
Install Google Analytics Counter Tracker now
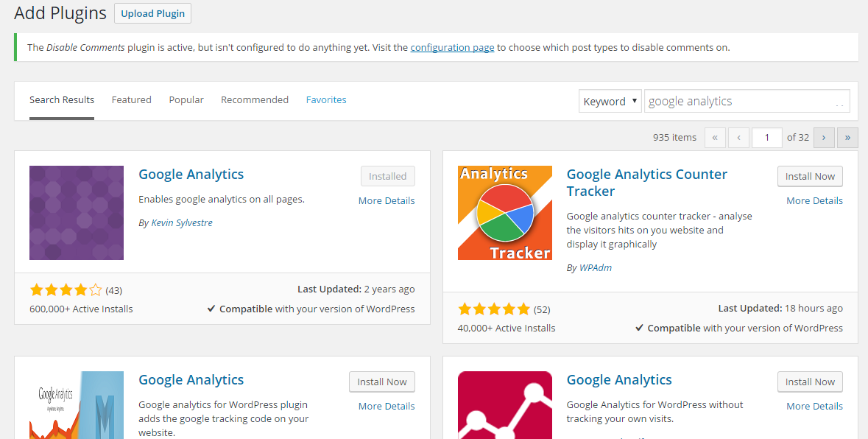click(810, 176)
